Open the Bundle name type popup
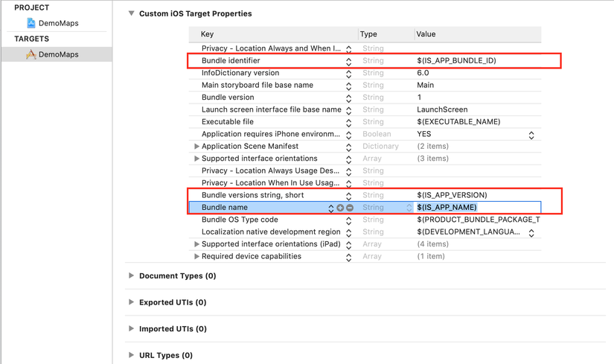The image size is (614, 364). [x=409, y=208]
